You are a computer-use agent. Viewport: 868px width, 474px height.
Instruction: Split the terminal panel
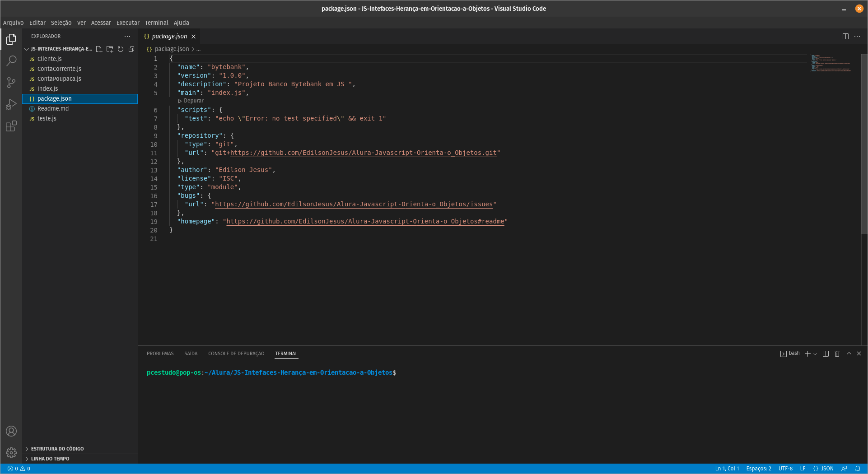click(x=826, y=353)
